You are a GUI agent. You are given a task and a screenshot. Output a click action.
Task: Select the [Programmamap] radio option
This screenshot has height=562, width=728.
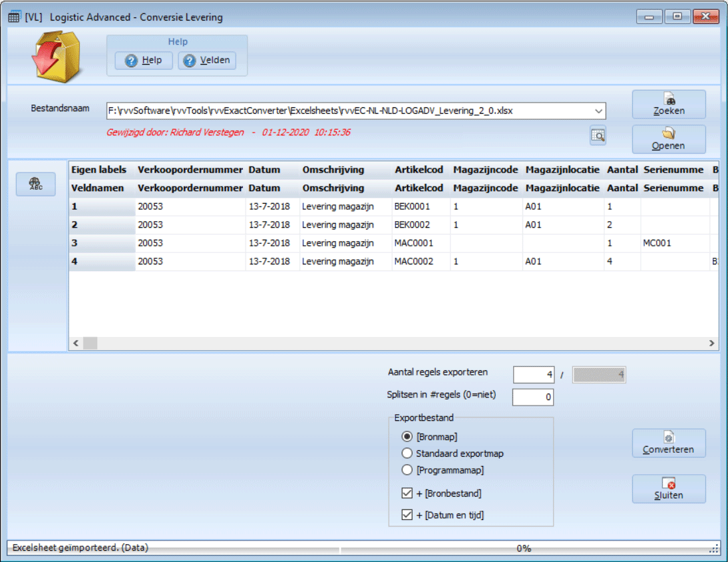tap(407, 470)
